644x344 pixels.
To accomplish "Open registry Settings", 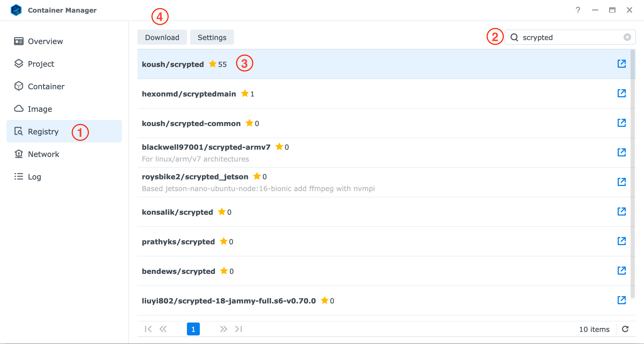I will click(x=212, y=37).
